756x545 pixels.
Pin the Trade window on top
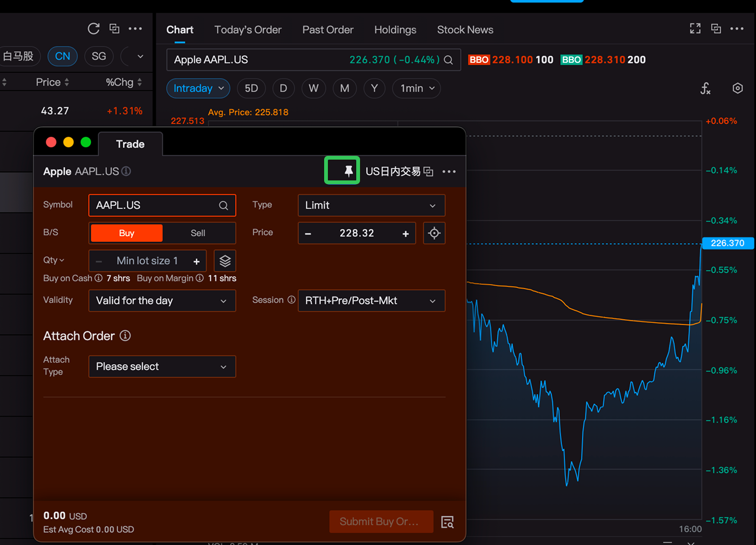coord(348,171)
